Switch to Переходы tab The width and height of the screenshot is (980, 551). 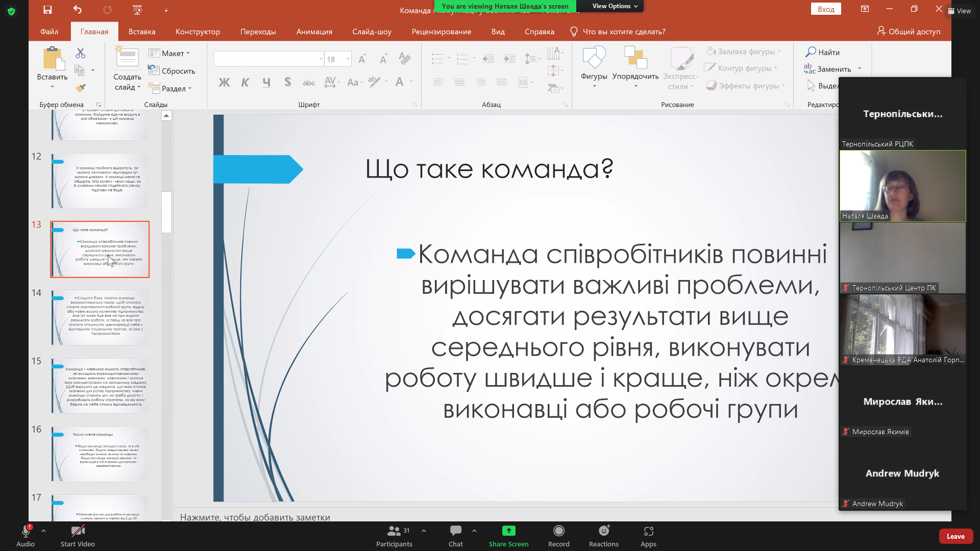pyautogui.click(x=258, y=32)
